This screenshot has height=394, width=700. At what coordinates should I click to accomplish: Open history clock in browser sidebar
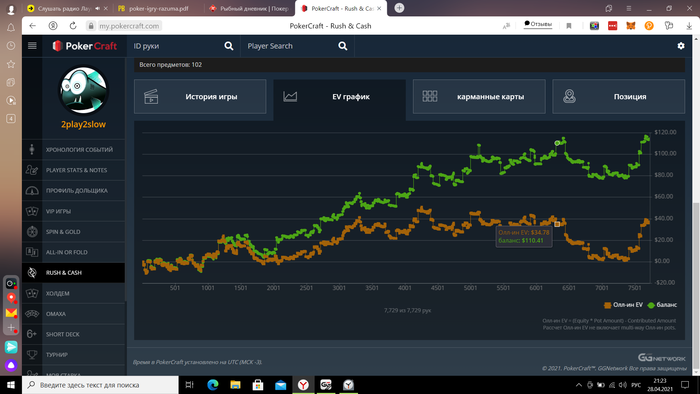[x=11, y=46]
